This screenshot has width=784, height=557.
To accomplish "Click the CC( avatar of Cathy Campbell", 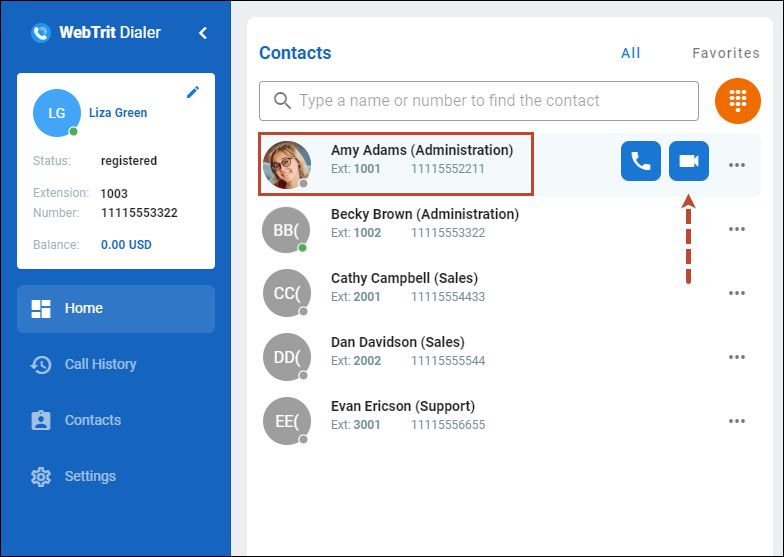I will [287, 293].
